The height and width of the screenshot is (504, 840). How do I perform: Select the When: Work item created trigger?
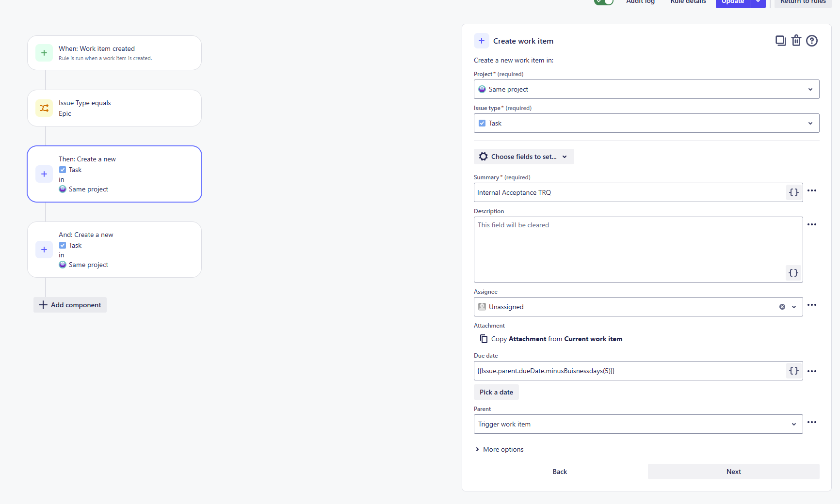click(114, 53)
